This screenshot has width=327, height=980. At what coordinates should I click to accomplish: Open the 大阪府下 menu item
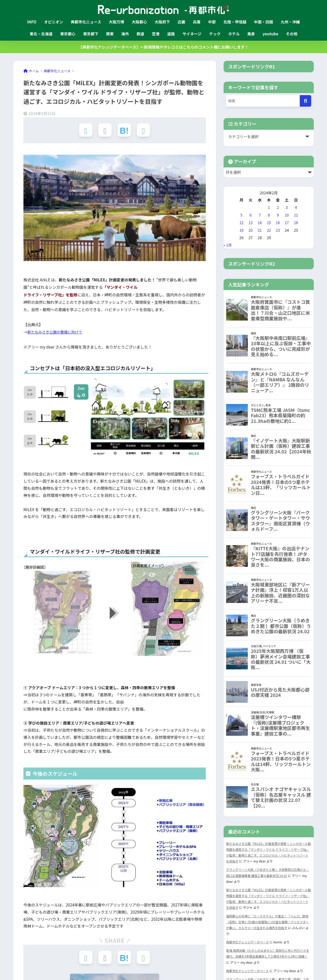(x=162, y=22)
